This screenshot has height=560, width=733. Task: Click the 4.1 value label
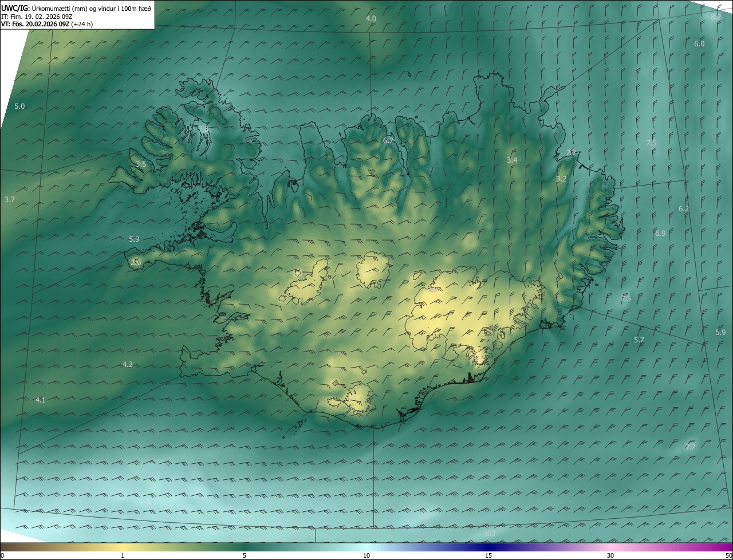(40, 400)
